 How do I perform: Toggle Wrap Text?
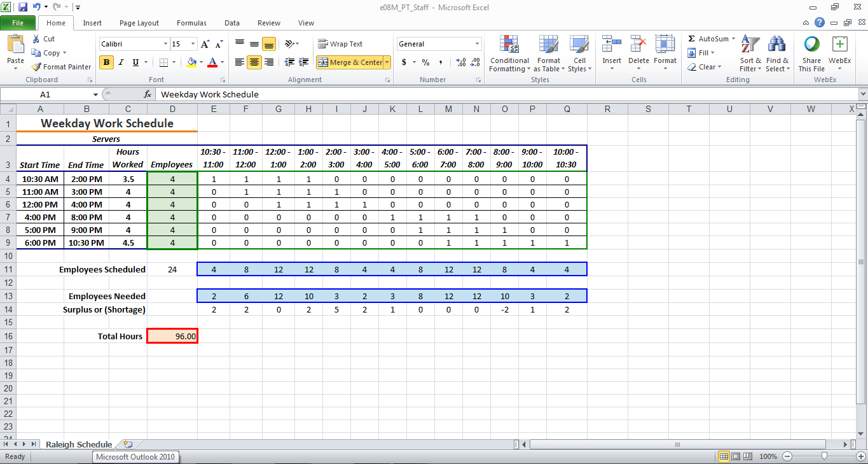(340, 44)
